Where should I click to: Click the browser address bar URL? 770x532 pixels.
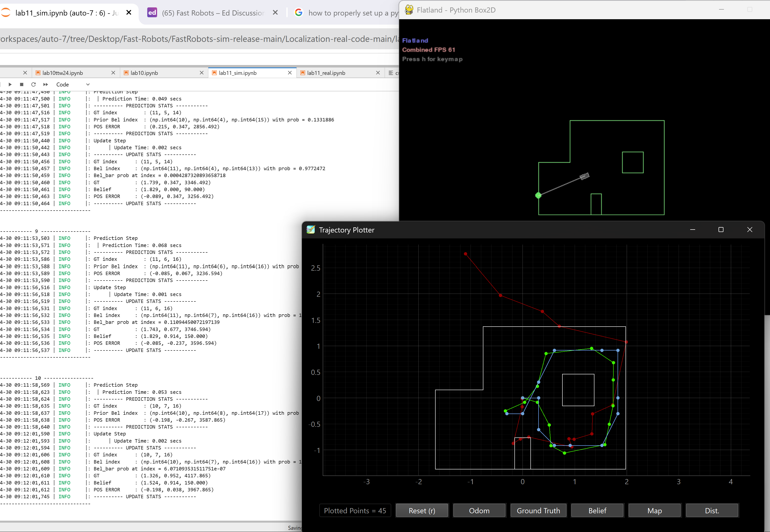(199, 39)
